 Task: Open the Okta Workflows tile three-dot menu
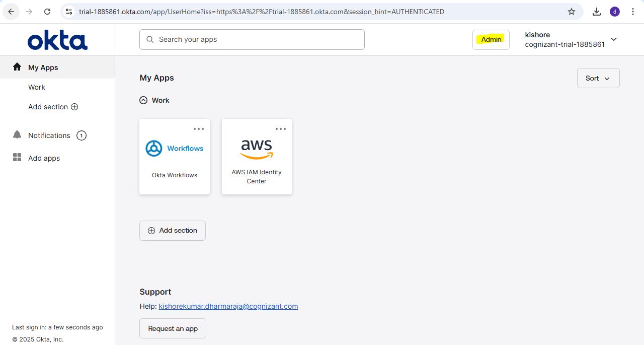coord(199,129)
